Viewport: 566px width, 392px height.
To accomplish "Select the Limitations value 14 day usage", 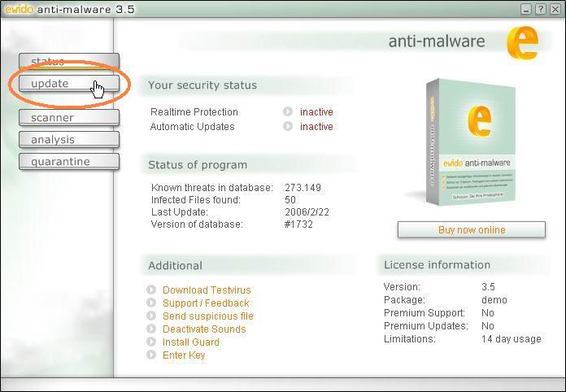I will tap(512, 339).
